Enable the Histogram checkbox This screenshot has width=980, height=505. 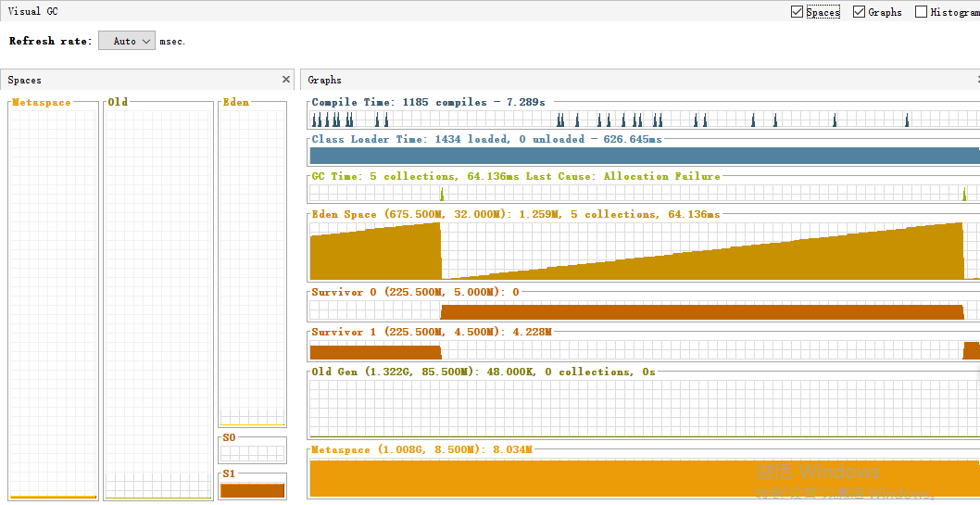tap(921, 12)
